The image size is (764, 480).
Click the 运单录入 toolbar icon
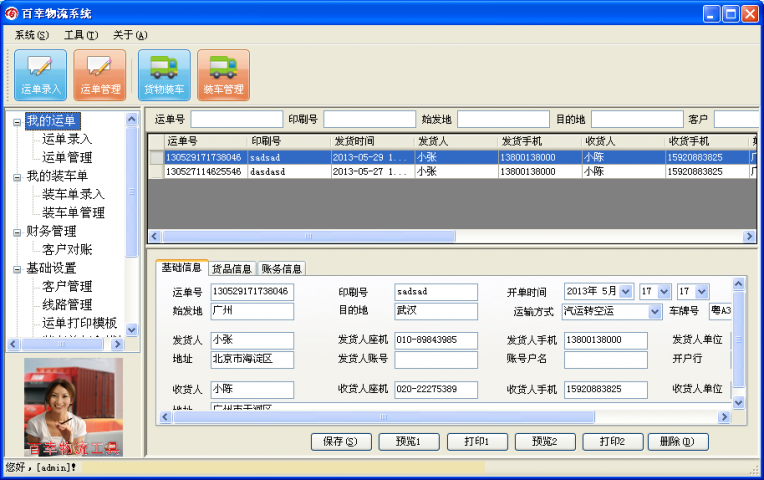click(x=41, y=75)
